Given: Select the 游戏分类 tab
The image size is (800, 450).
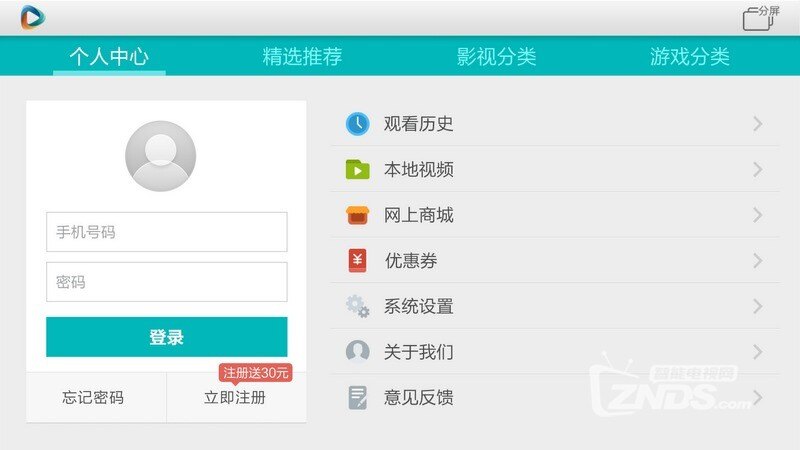Looking at the screenshot, I should (689, 57).
